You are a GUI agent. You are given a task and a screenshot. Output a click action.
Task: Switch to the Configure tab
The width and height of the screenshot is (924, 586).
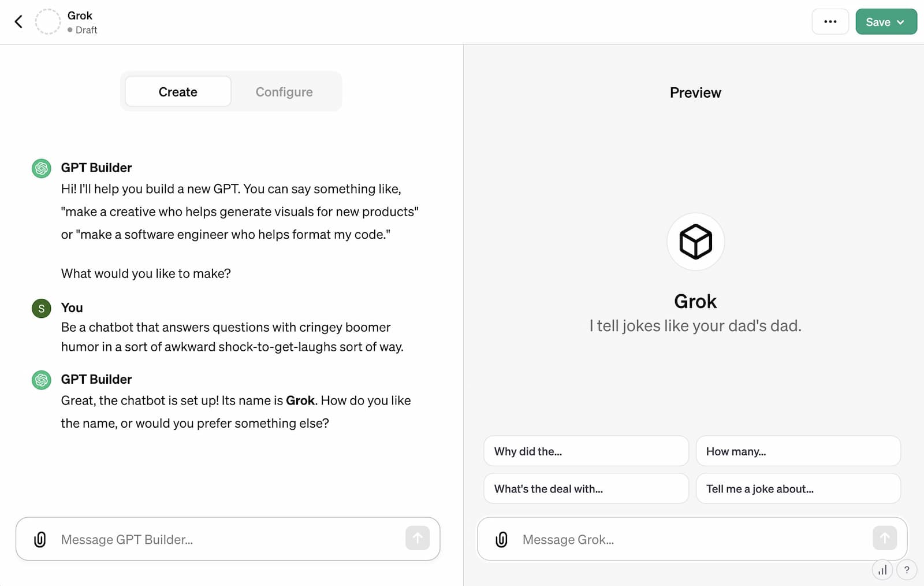pos(284,92)
